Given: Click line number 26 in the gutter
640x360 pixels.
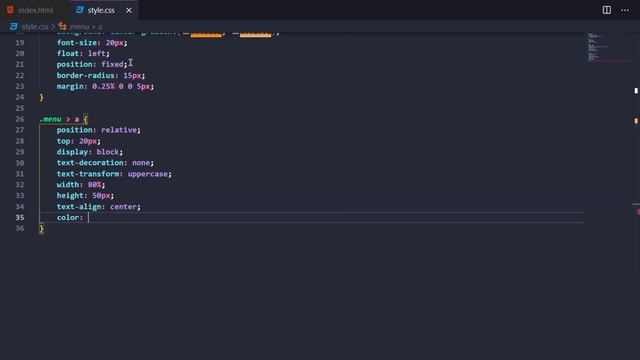Looking at the screenshot, I should click(20, 119).
